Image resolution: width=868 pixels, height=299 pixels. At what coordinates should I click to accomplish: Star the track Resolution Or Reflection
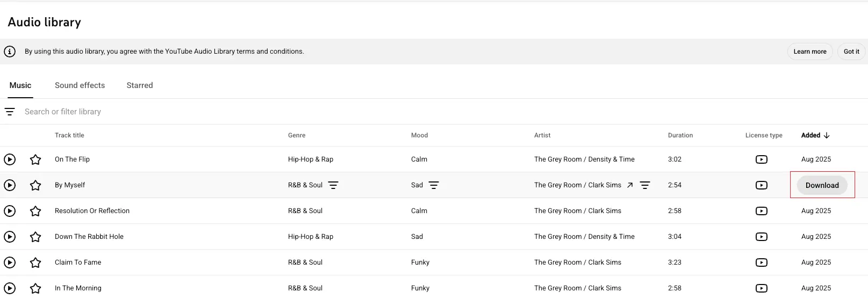35,211
